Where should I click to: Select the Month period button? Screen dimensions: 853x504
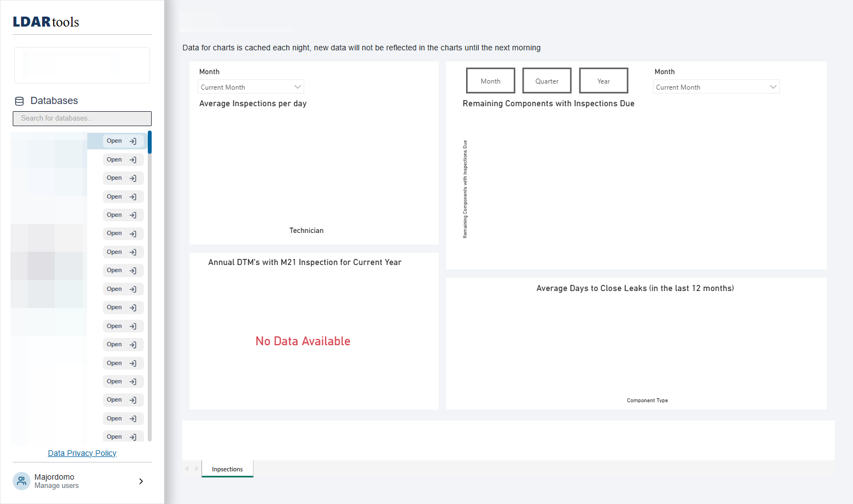coord(490,81)
